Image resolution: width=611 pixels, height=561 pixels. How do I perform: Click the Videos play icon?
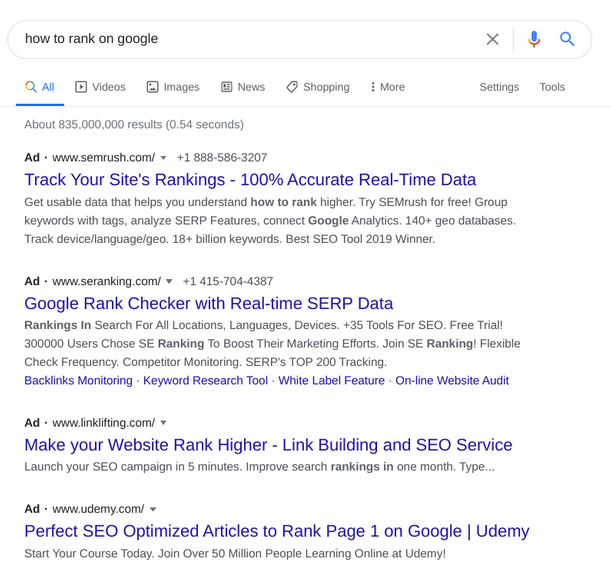click(81, 86)
